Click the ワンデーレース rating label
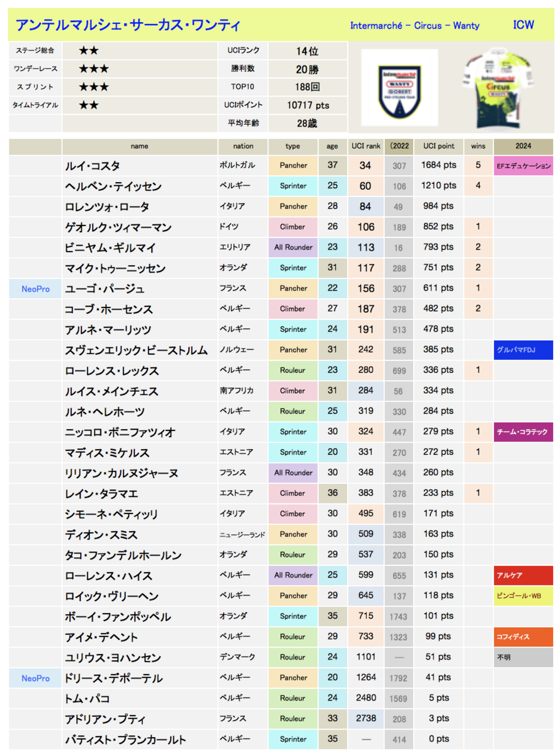The width and height of the screenshot is (560, 756). tap(35, 69)
